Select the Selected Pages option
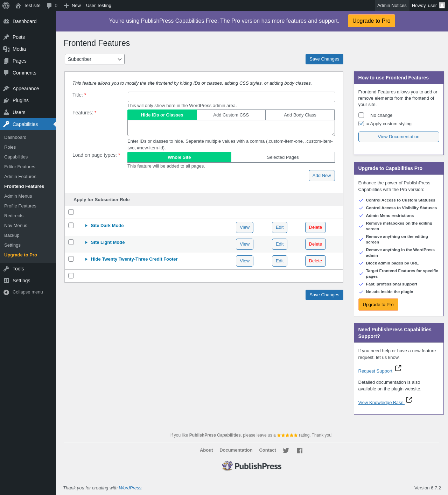Image resolution: width=448 pixels, height=495 pixels. [283, 157]
